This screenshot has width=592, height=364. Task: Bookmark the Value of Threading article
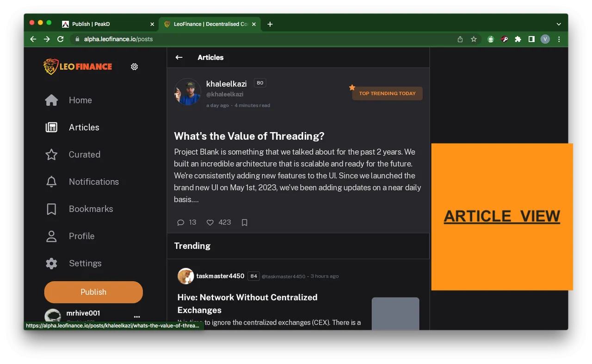[x=245, y=223]
